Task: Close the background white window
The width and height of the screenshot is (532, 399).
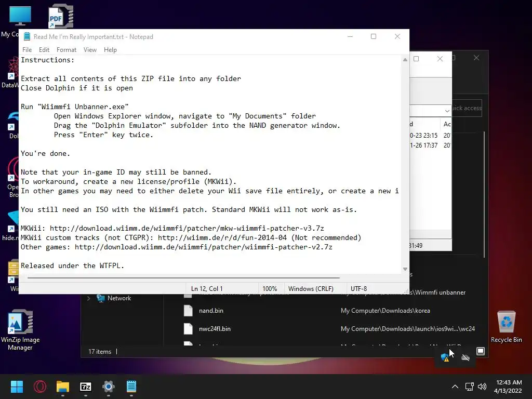Action: pyautogui.click(x=440, y=59)
